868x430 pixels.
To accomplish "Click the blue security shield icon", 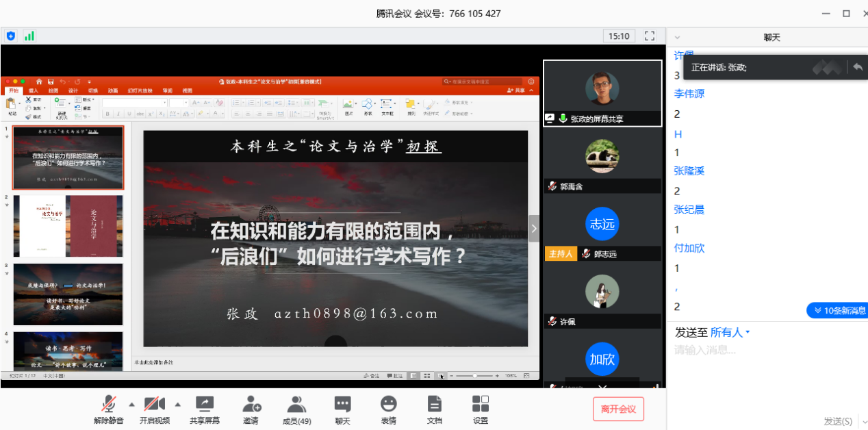I will [x=11, y=36].
